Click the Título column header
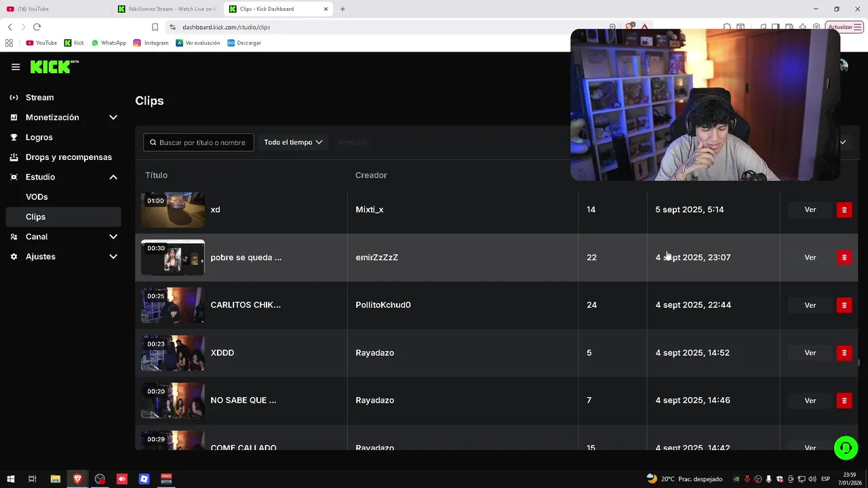The width and height of the screenshot is (868, 488). (x=156, y=175)
